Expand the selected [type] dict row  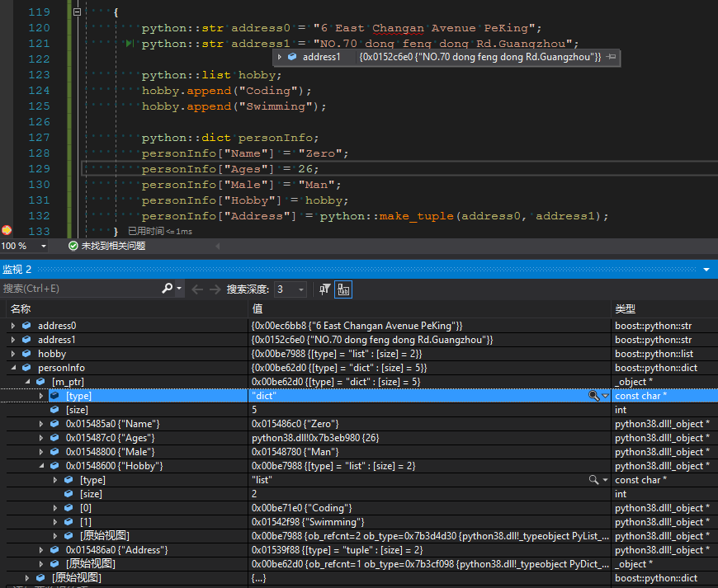40,396
